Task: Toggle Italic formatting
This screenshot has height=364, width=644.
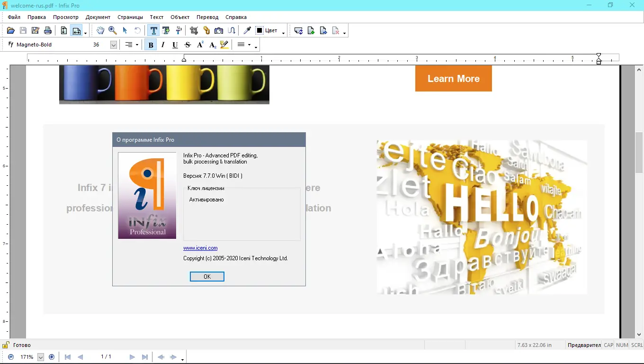Action: [x=163, y=45]
